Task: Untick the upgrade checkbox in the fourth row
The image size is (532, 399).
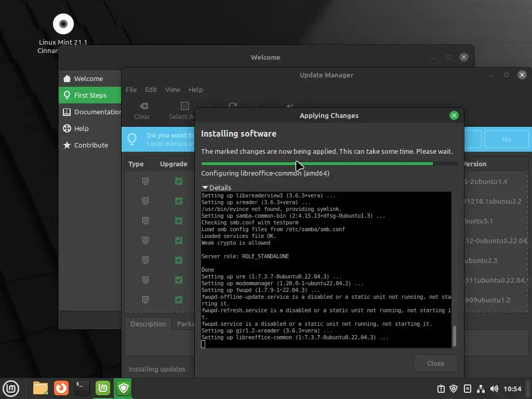Action: pos(179,241)
